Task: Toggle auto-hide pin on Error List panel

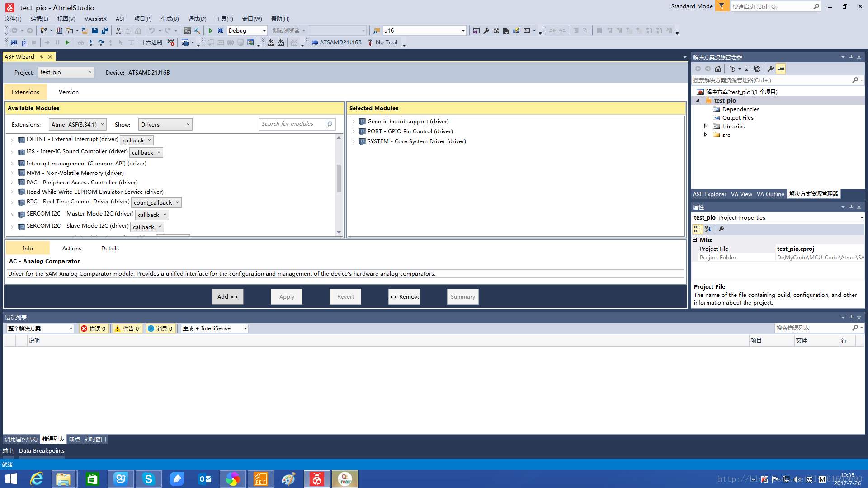Action: point(851,317)
